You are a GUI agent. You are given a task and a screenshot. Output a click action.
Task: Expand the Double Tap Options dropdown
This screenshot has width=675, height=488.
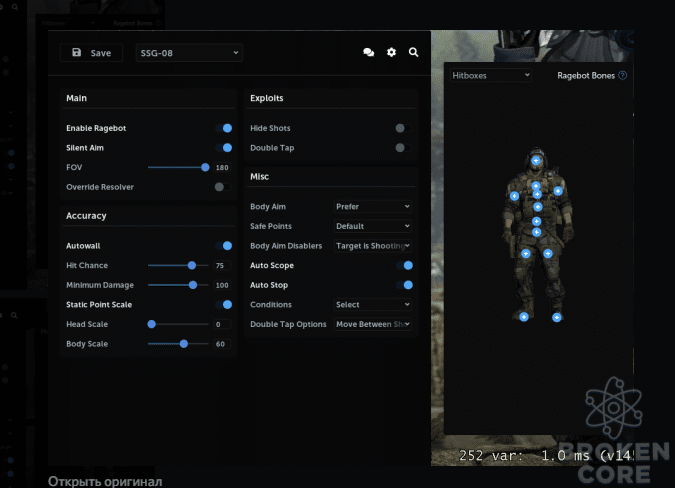pyautogui.click(x=372, y=324)
